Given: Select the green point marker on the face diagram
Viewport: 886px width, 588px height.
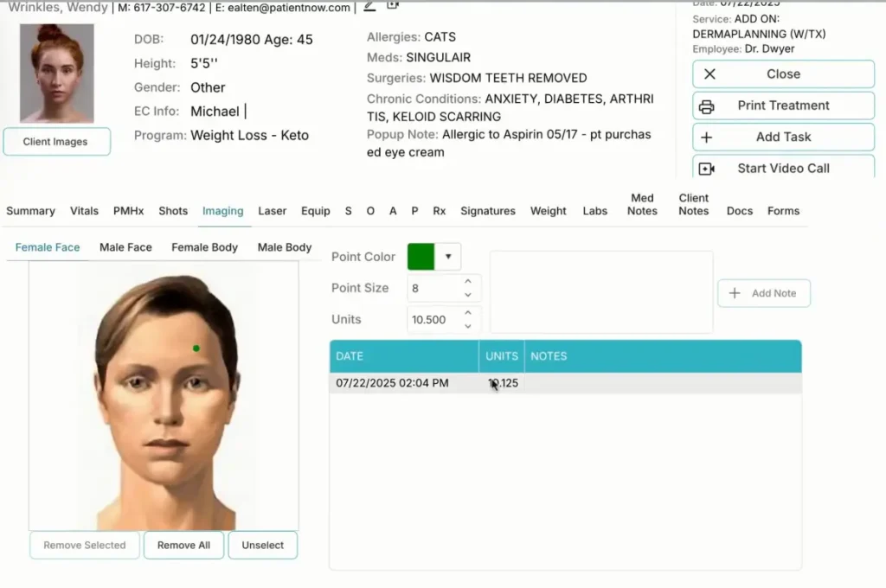Looking at the screenshot, I should pos(196,348).
